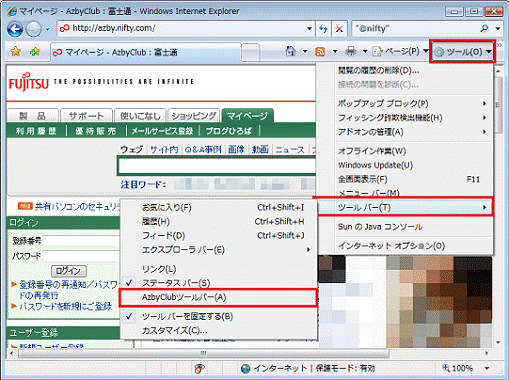Select Q&A事例 search category link
This screenshot has width=509, height=380.
203,150
